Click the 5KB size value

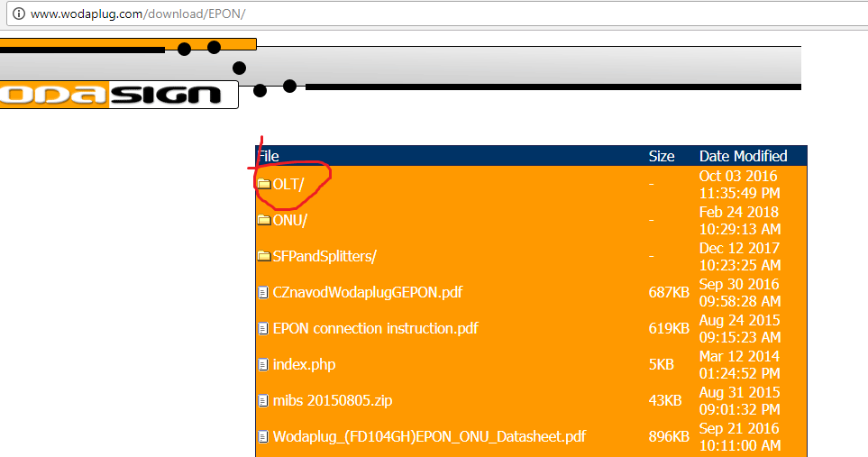tap(662, 364)
